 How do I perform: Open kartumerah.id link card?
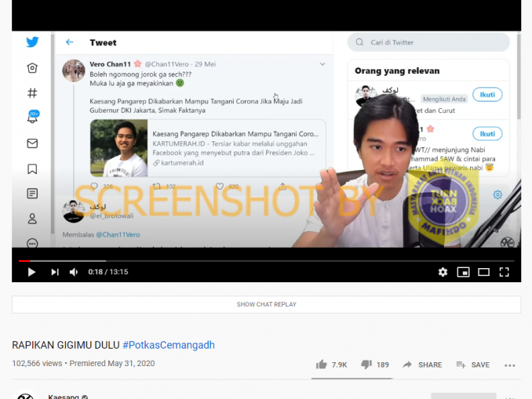208,148
